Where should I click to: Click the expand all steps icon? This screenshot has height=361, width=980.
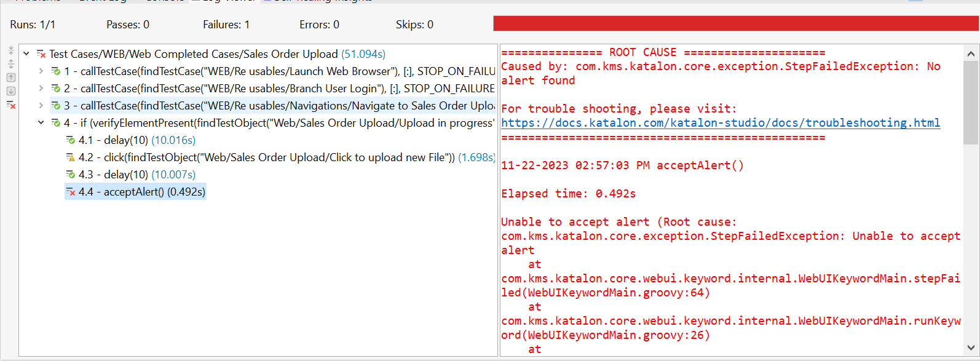coord(11,64)
